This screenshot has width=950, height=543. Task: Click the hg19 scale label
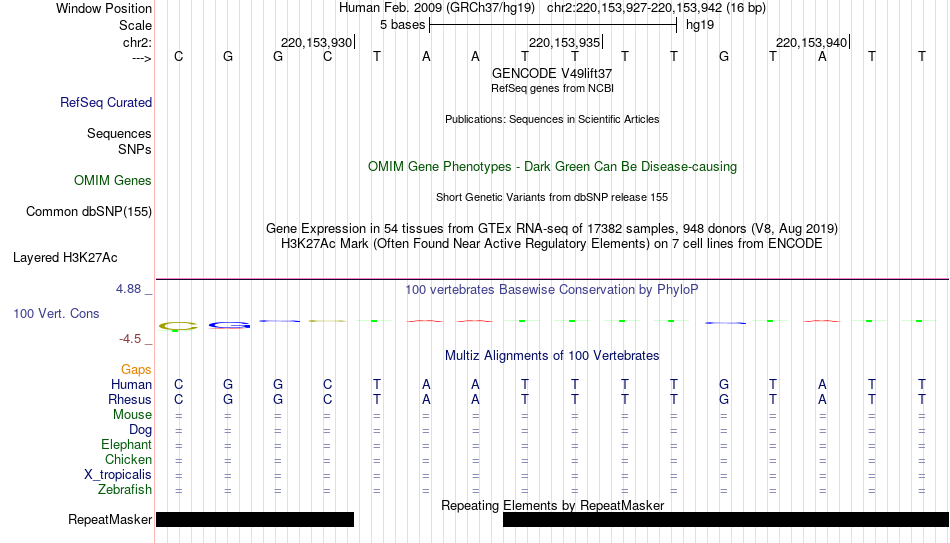[x=700, y=25]
